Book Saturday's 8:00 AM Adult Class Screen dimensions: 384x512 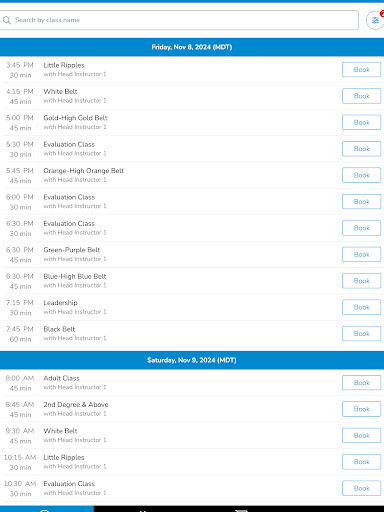coord(361,383)
